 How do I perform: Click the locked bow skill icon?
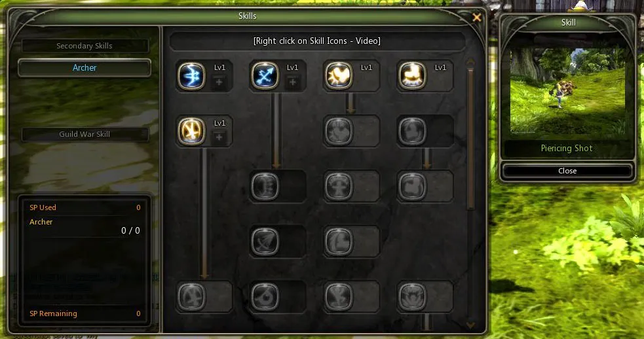(x=265, y=241)
